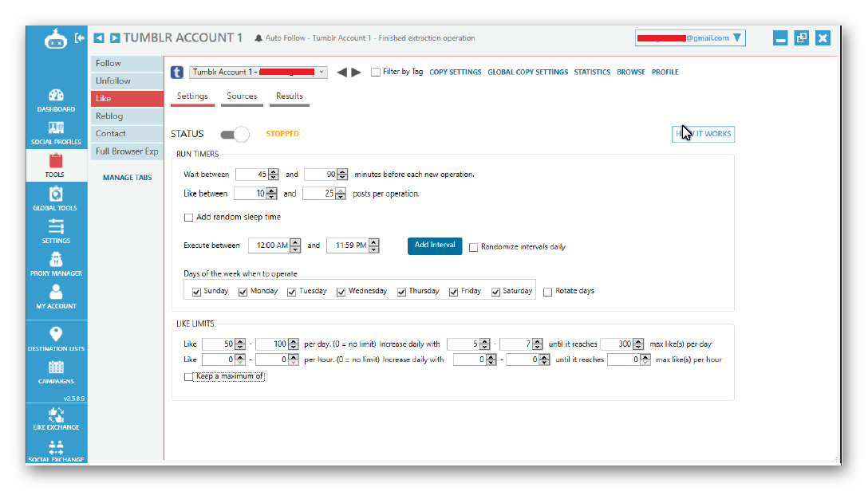868x491 pixels.
Task: Select the Reblog tool tab
Action: (x=127, y=116)
